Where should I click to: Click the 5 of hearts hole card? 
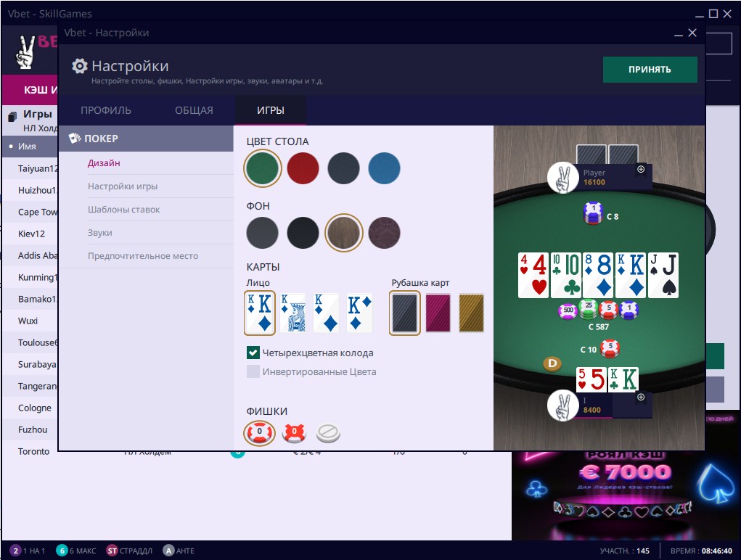(591, 379)
